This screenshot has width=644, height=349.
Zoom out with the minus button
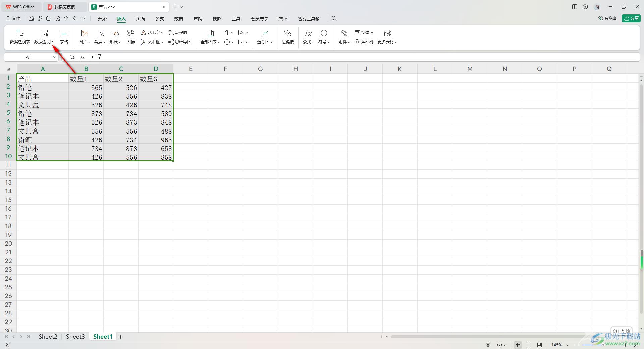pos(576,345)
